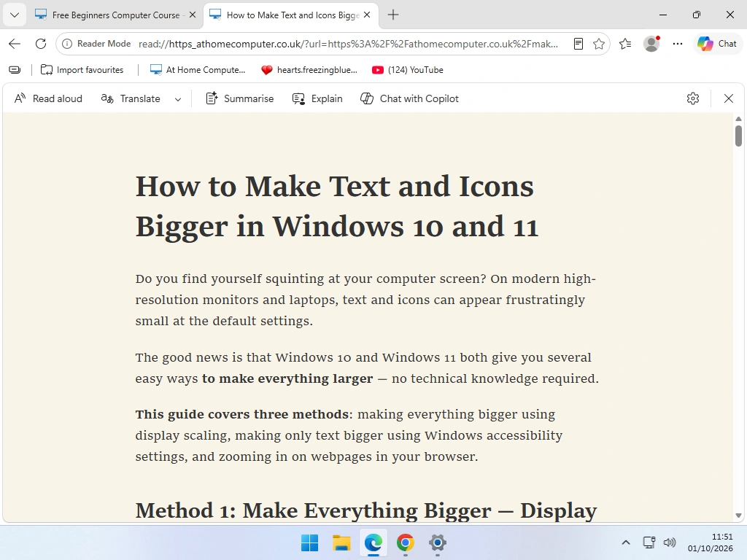Viewport: 747px width, 560px height.
Task: Open Chat with Copilot
Action: (x=409, y=98)
